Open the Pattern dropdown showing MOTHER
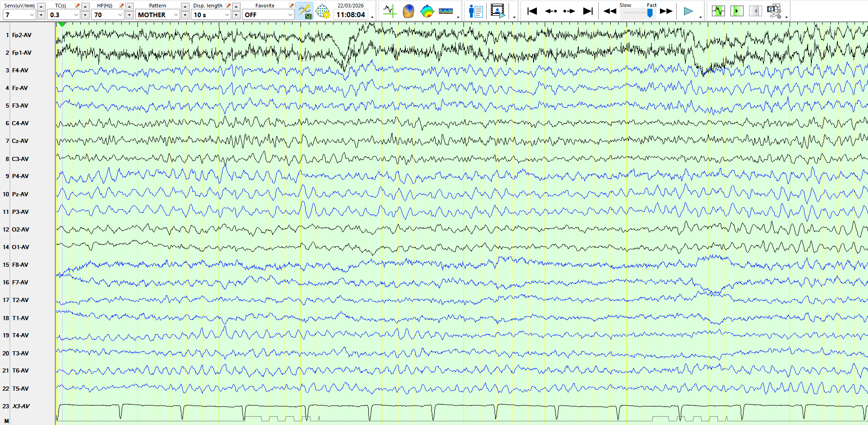Image resolution: width=868 pixels, height=425 pixels. pyautogui.click(x=158, y=15)
